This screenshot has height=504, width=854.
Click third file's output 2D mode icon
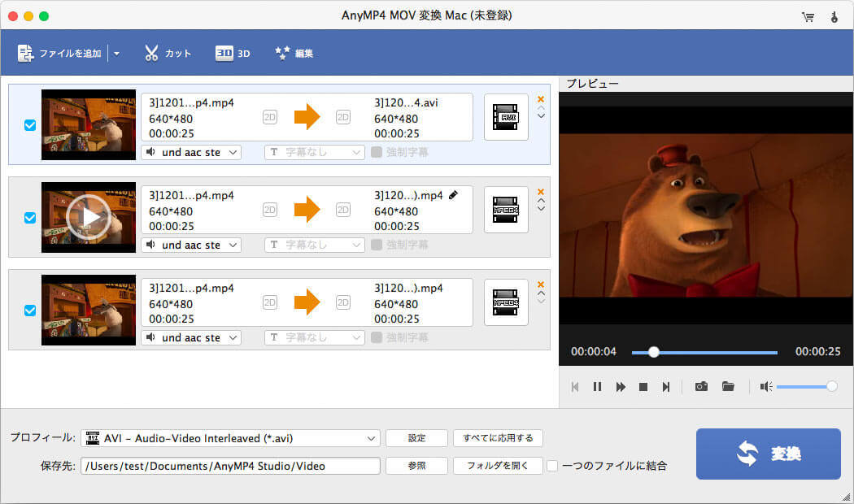tap(343, 302)
